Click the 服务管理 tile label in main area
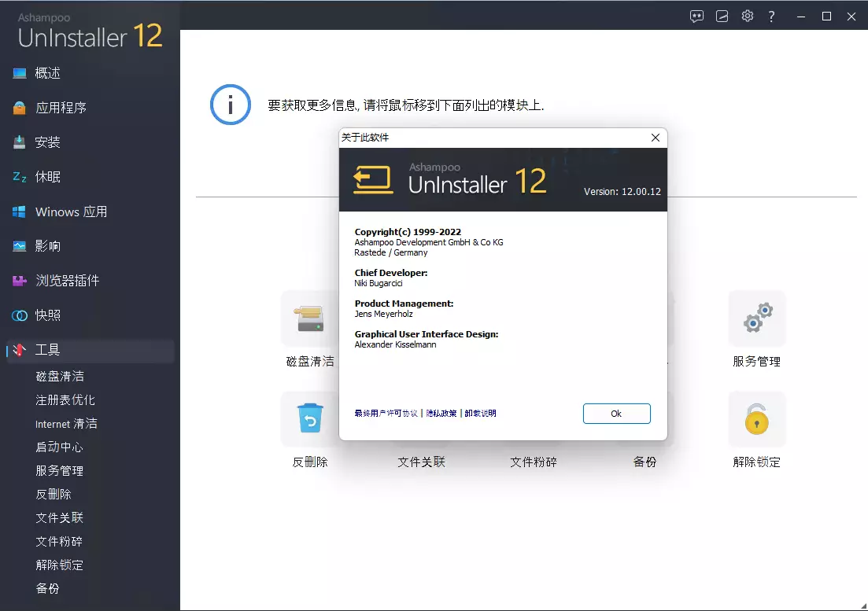868x611 pixels. [x=757, y=362]
